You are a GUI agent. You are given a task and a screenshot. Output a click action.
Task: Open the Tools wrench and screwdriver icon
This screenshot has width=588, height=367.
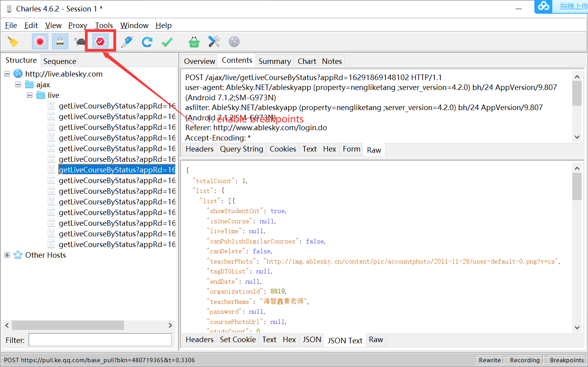click(214, 41)
